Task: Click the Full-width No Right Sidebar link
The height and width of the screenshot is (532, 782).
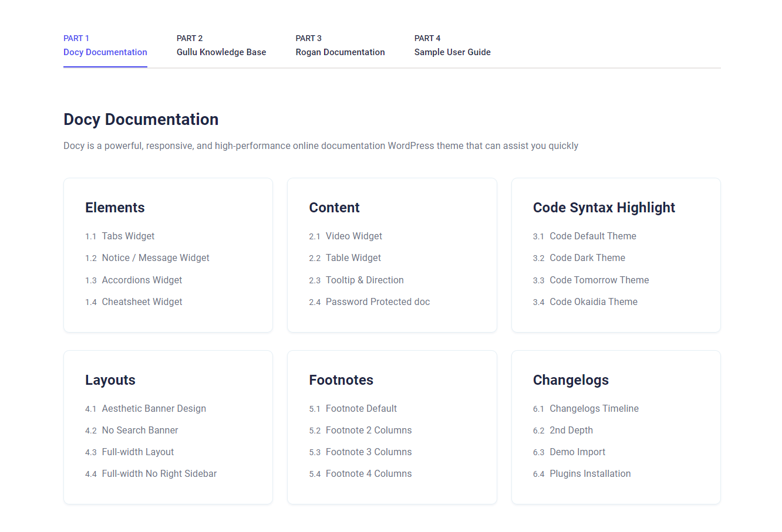Action: pyautogui.click(x=159, y=474)
